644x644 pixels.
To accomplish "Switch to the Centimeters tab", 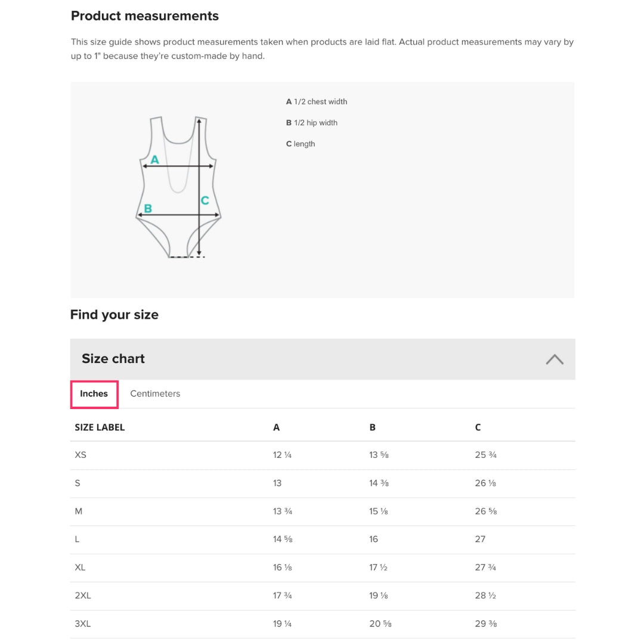I will (155, 394).
